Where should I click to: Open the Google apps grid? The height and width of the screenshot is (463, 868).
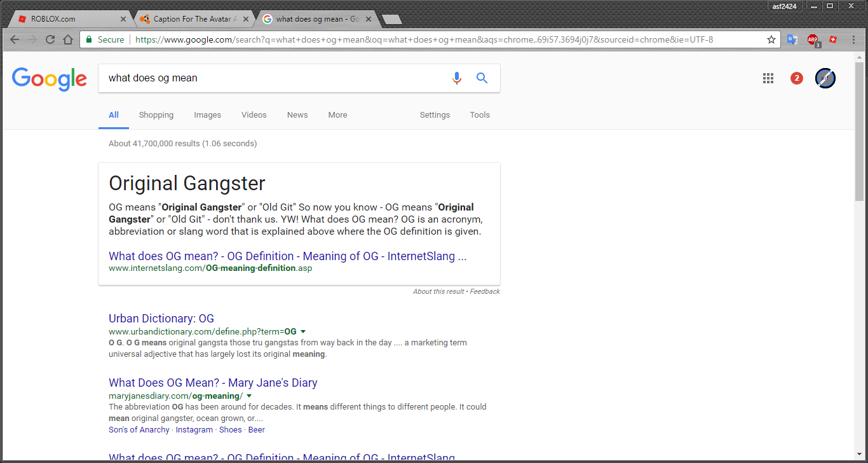tap(768, 78)
